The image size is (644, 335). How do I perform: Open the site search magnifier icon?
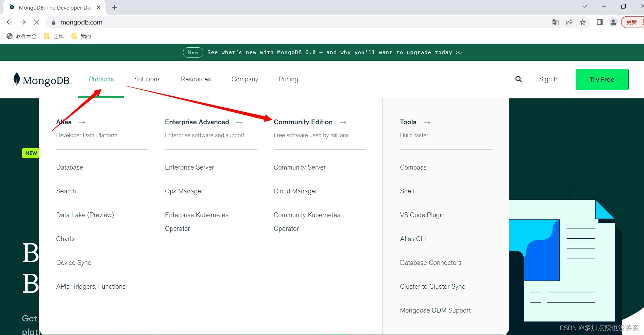coord(519,79)
